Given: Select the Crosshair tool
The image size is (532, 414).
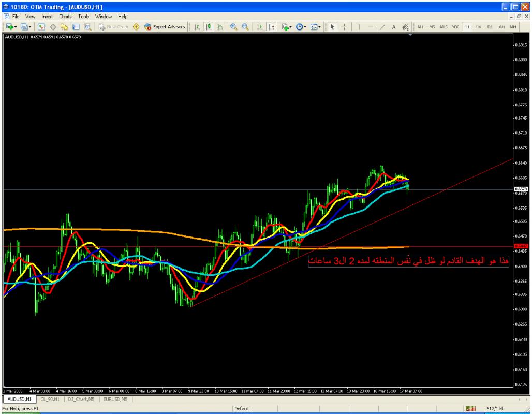Looking at the screenshot, I should pyautogui.click(x=344, y=27).
